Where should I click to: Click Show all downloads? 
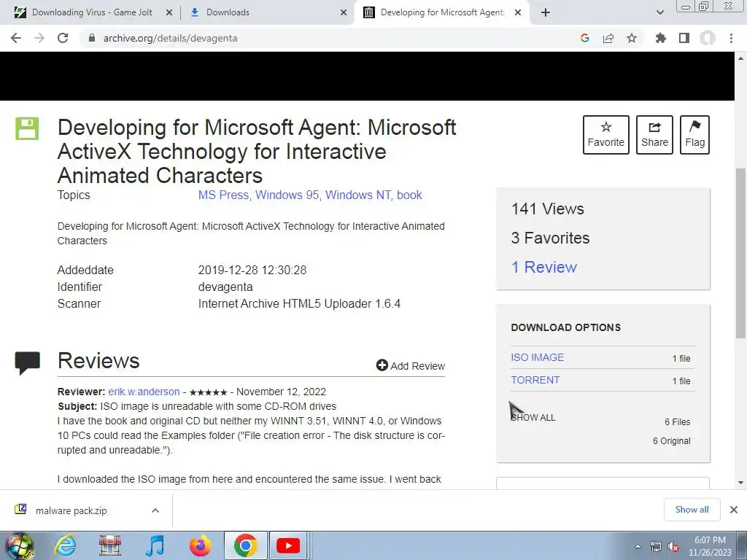pos(692,510)
